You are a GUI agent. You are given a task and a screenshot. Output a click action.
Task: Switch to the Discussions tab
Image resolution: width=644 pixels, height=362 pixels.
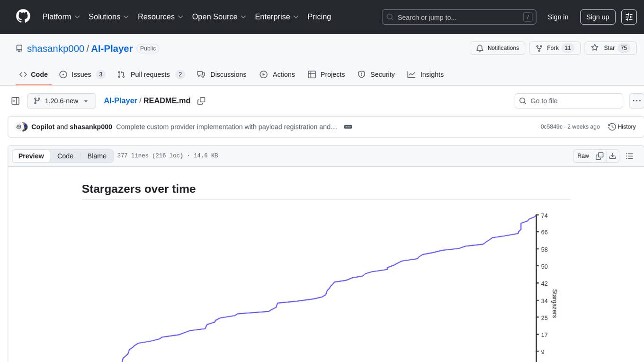point(222,74)
